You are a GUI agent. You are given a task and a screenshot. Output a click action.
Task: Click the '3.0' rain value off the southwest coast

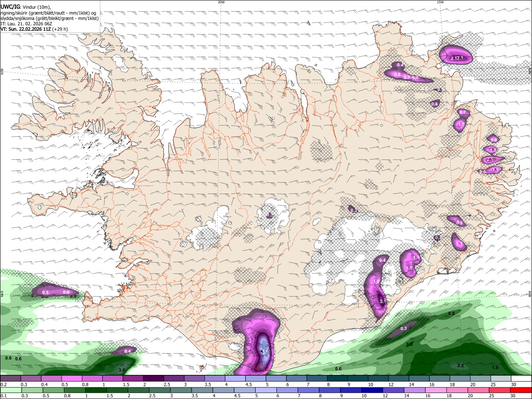coord(122,370)
